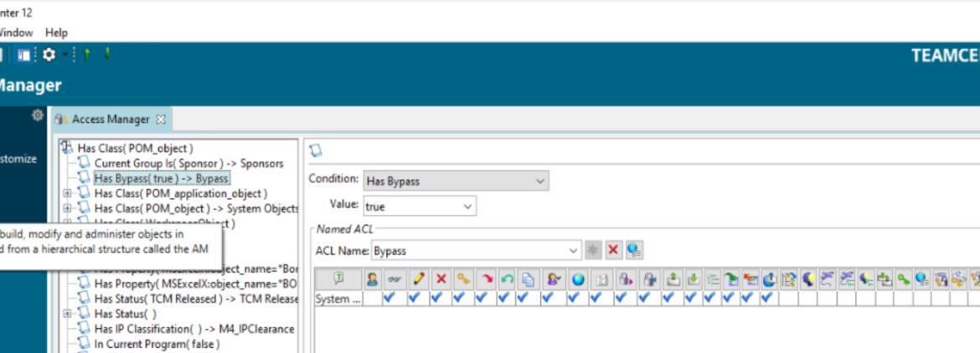Expand the Has Status( ) tree node
The width and height of the screenshot is (980, 353).
pyautogui.click(x=68, y=314)
